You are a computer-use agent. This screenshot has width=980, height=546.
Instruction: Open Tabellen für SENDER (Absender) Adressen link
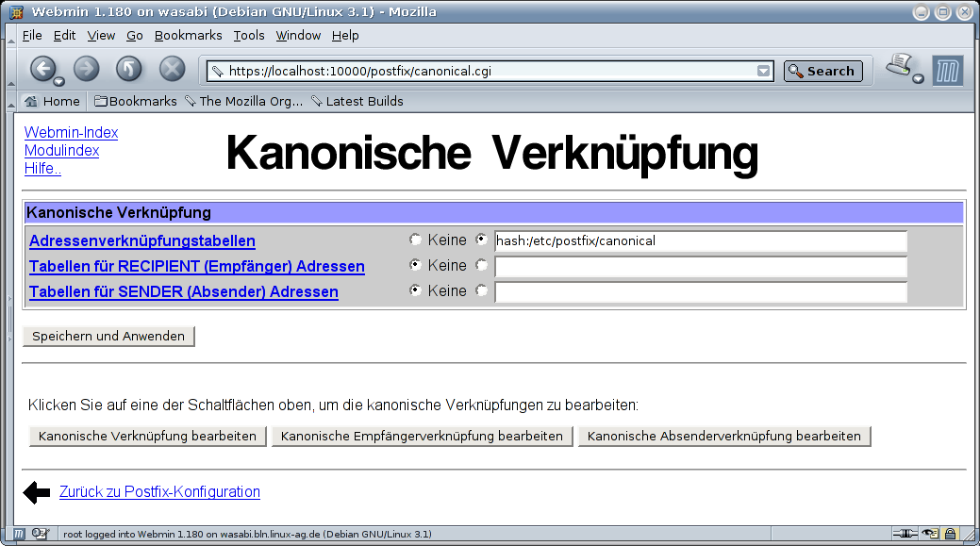[x=184, y=292]
